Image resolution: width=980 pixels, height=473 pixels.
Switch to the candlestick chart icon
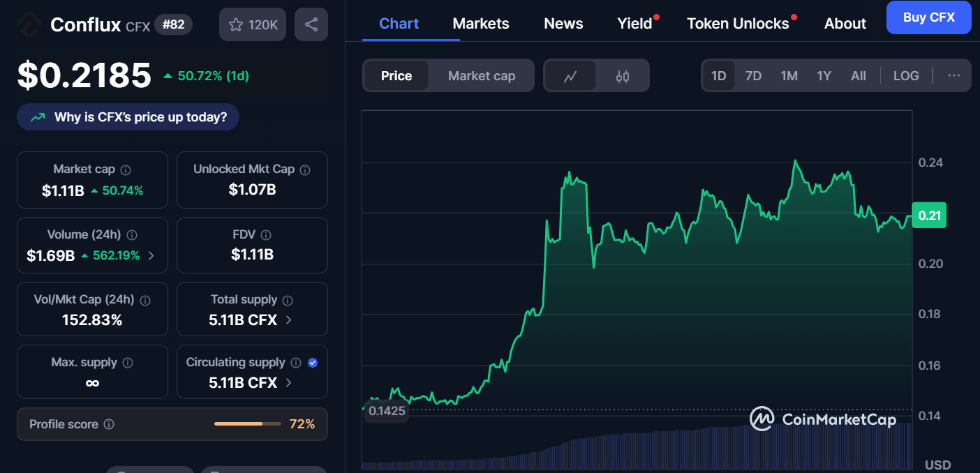click(623, 76)
